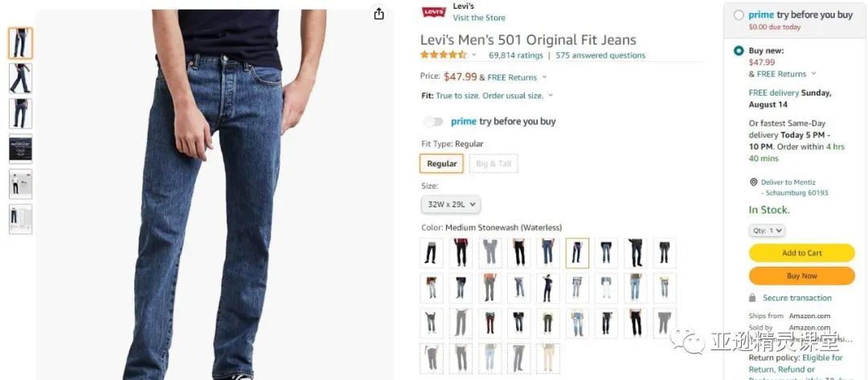868x380 pixels.
Task: Open the Visit the Store link
Action: pos(479,18)
